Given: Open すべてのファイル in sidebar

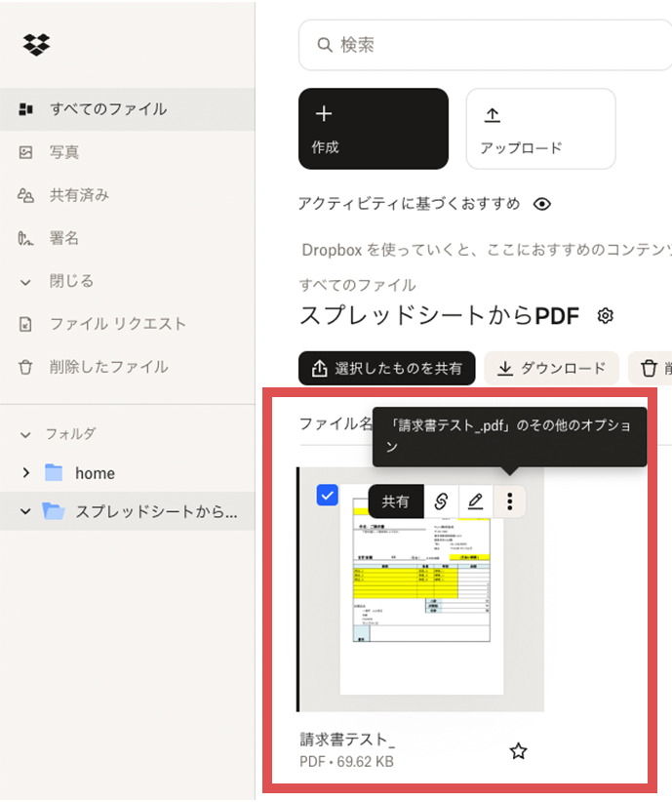Looking at the screenshot, I should (128, 109).
